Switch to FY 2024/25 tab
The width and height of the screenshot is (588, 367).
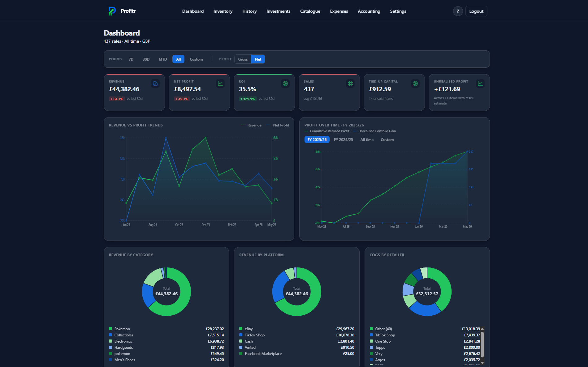pos(343,140)
